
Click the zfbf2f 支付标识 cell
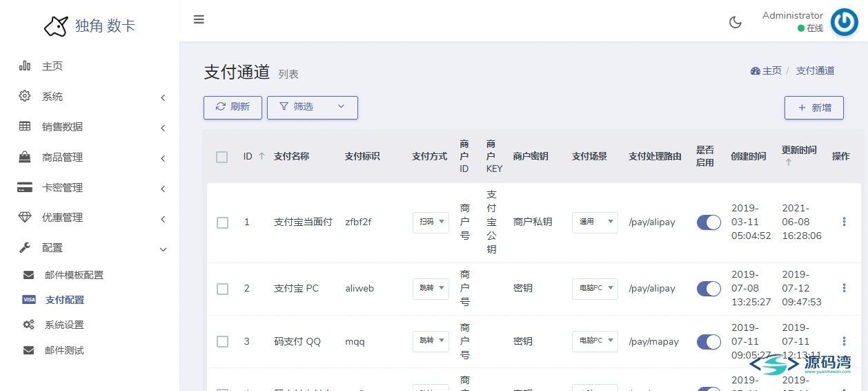(x=358, y=222)
